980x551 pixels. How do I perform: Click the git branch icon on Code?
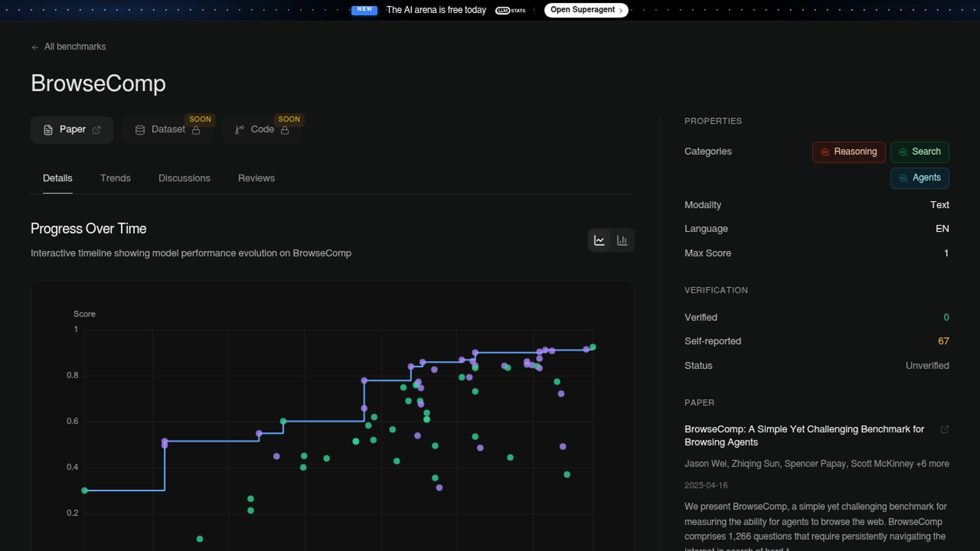[x=239, y=130]
